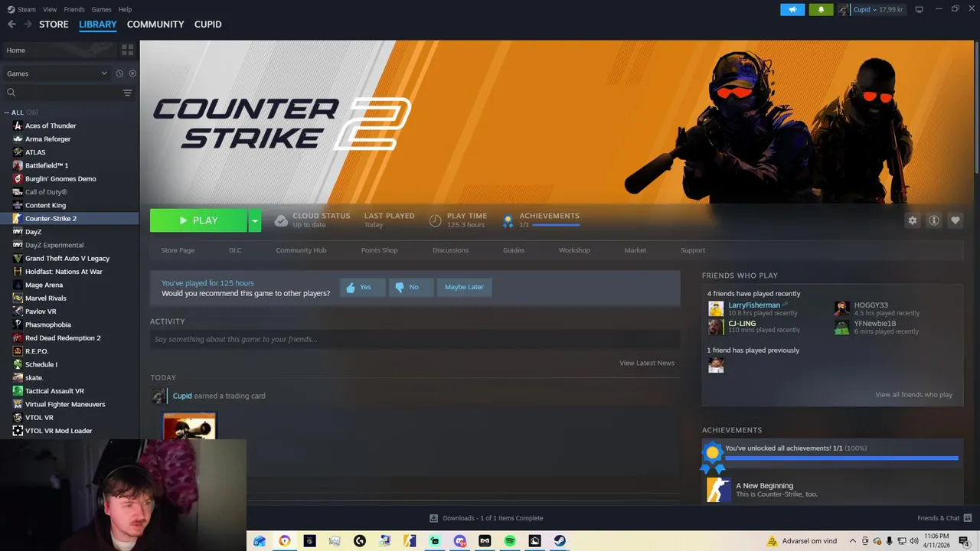The width and height of the screenshot is (980, 551).
Task: Click the back navigation arrow
Action: click(11, 24)
